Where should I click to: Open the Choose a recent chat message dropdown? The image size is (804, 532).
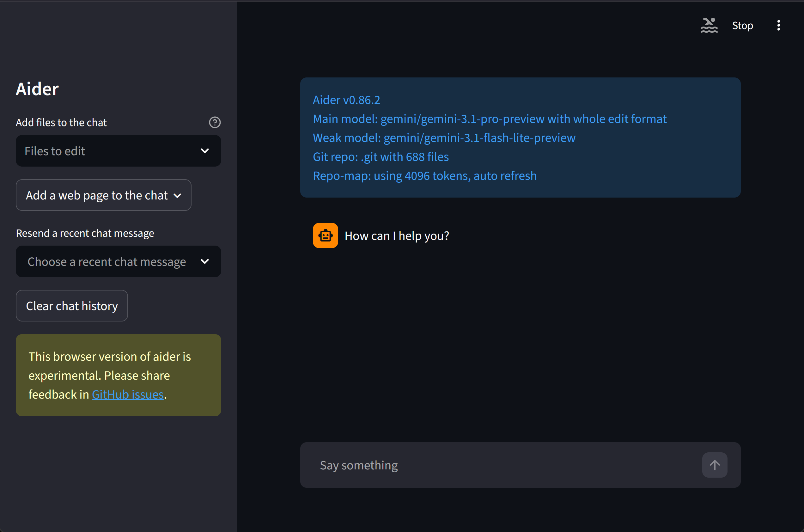coord(118,261)
